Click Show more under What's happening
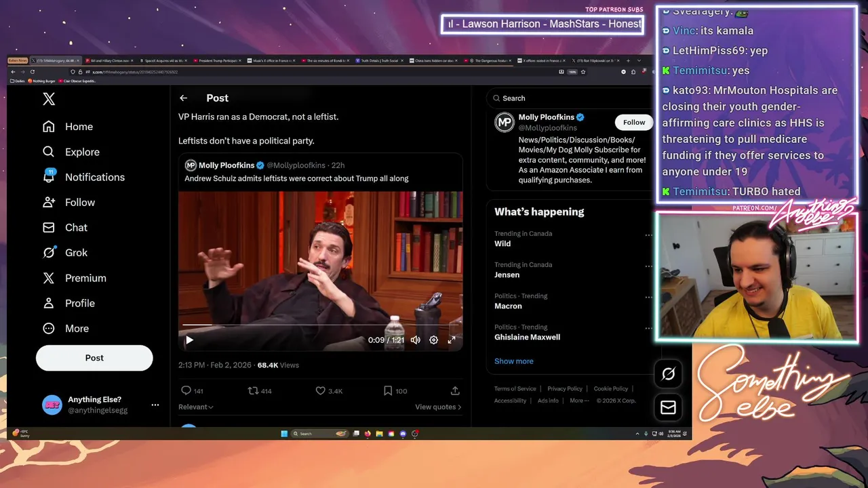Image resolution: width=868 pixels, height=488 pixels. [x=514, y=361]
